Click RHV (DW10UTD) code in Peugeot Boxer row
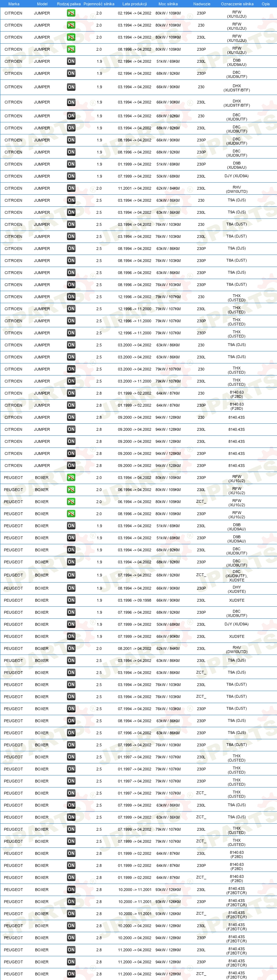277x980 pixels. click(x=237, y=650)
